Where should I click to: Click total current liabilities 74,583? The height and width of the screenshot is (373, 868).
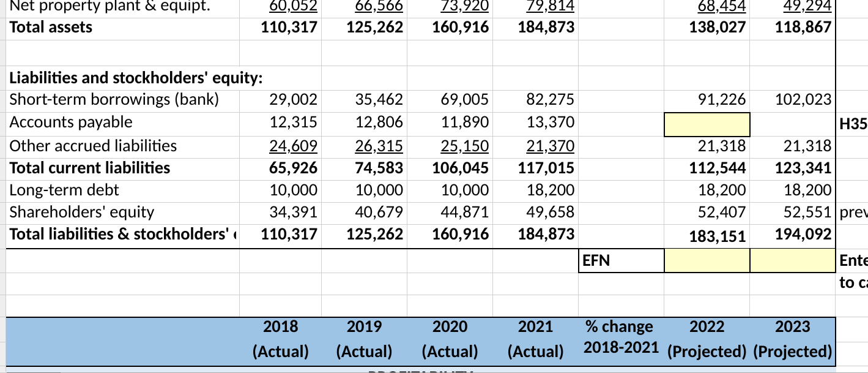pyautogui.click(x=379, y=168)
